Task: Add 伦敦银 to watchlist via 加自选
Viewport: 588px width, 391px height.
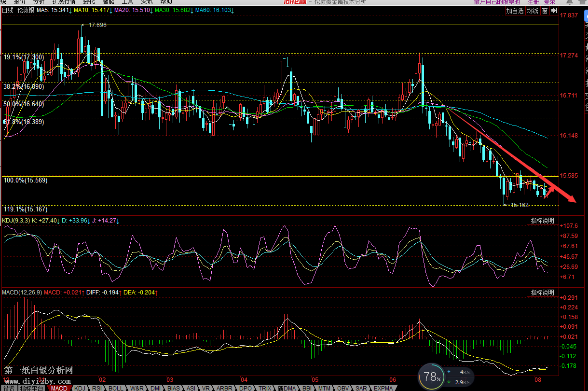Action: point(515,11)
